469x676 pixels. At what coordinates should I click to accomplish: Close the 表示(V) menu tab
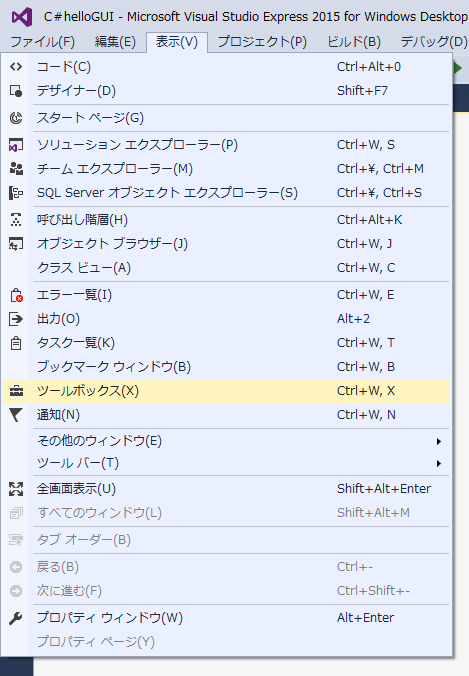(177, 42)
